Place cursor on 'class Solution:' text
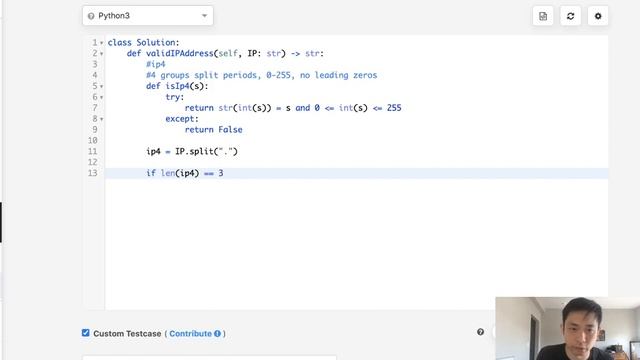The image size is (640, 360). pos(143,42)
